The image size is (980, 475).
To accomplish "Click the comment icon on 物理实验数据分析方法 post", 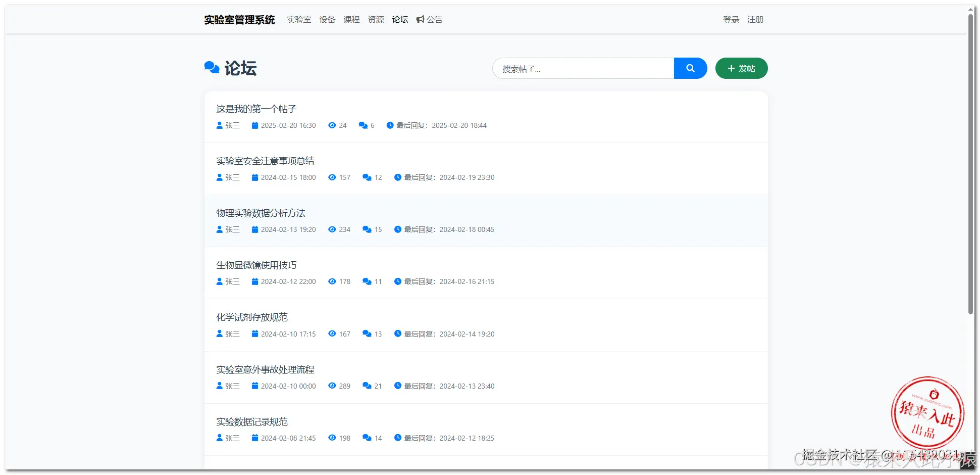I will click(x=367, y=229).
